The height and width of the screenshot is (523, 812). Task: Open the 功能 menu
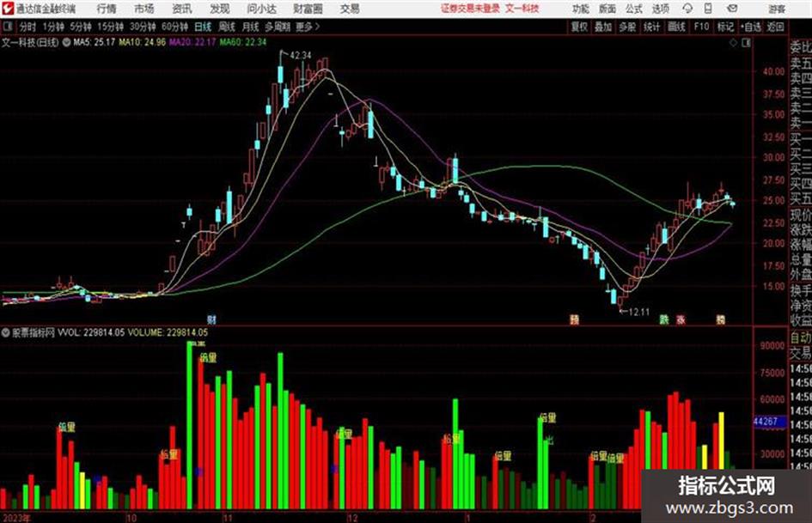[x=581, y=9]
